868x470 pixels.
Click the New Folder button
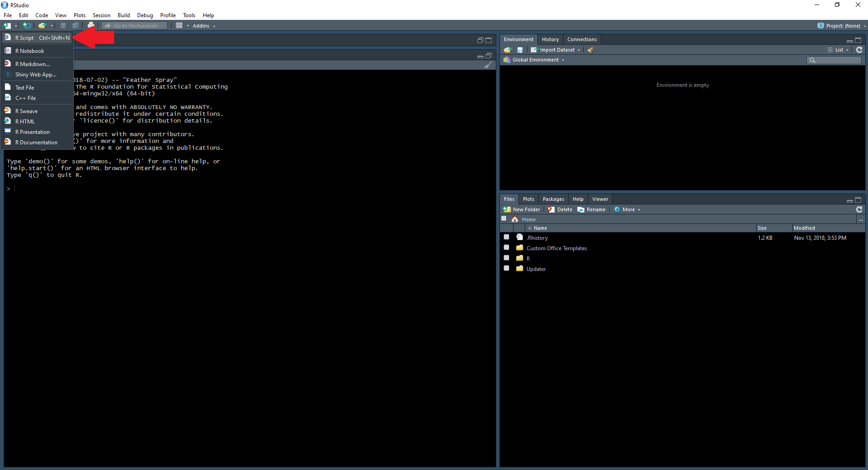(522, 209)
